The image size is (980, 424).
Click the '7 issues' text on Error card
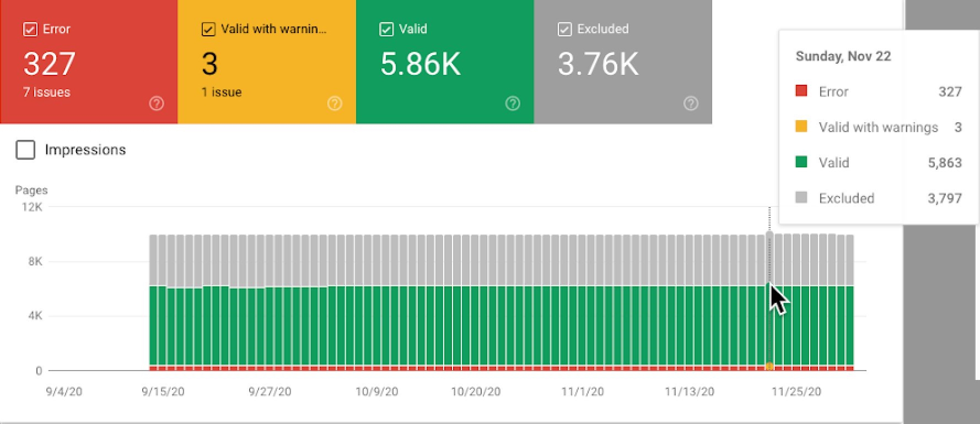click(x=47, y=93)
